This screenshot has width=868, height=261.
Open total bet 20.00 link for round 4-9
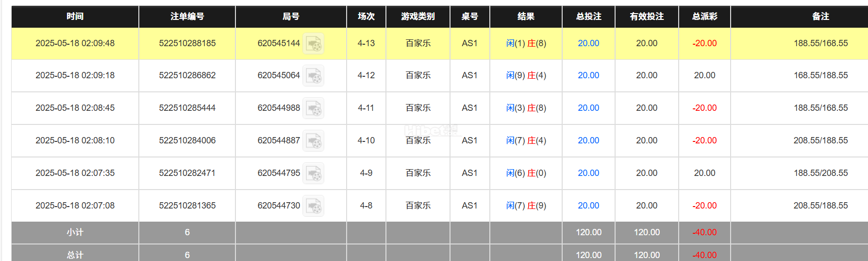pos(588,173)
